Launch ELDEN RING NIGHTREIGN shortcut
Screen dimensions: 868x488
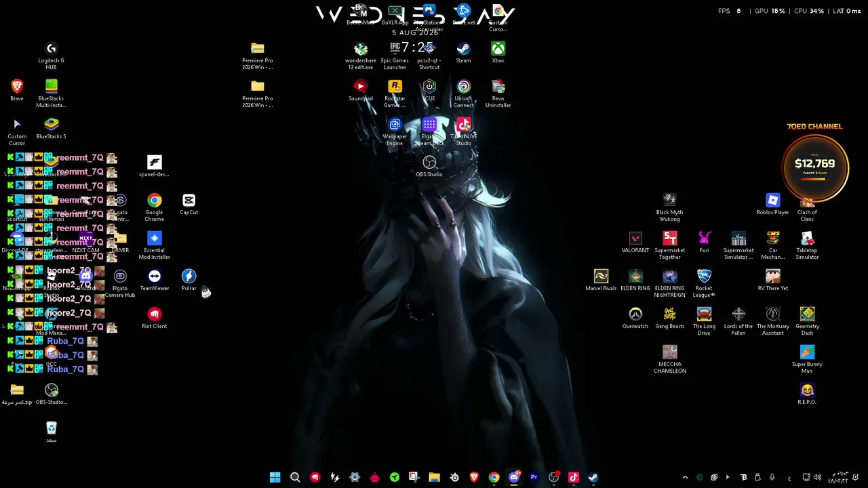click(x=669, y=277)
